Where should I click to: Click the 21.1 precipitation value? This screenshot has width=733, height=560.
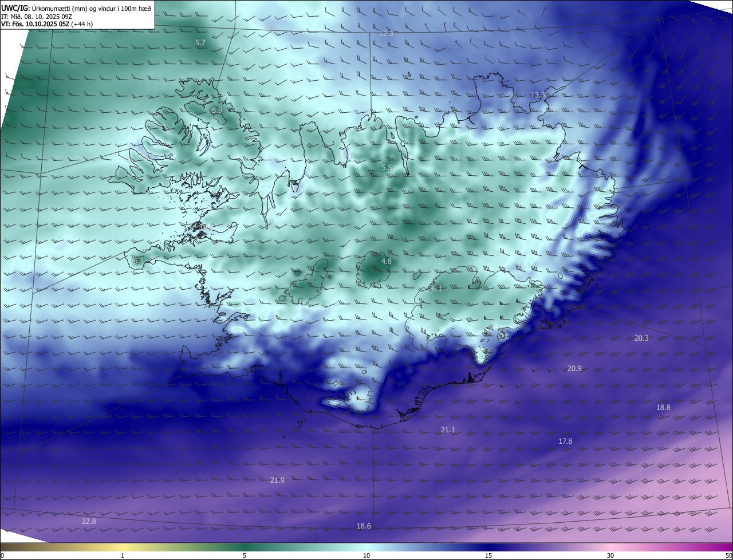(448, 430)
